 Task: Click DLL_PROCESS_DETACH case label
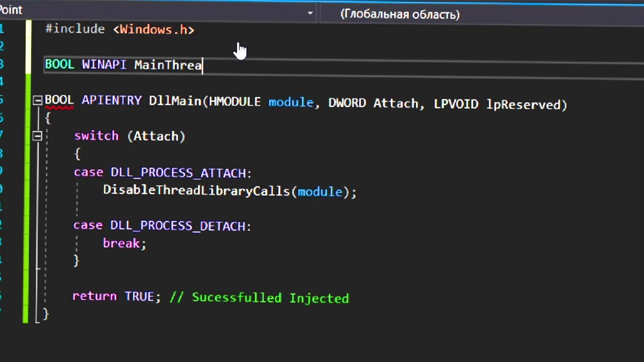coord(178,226)
